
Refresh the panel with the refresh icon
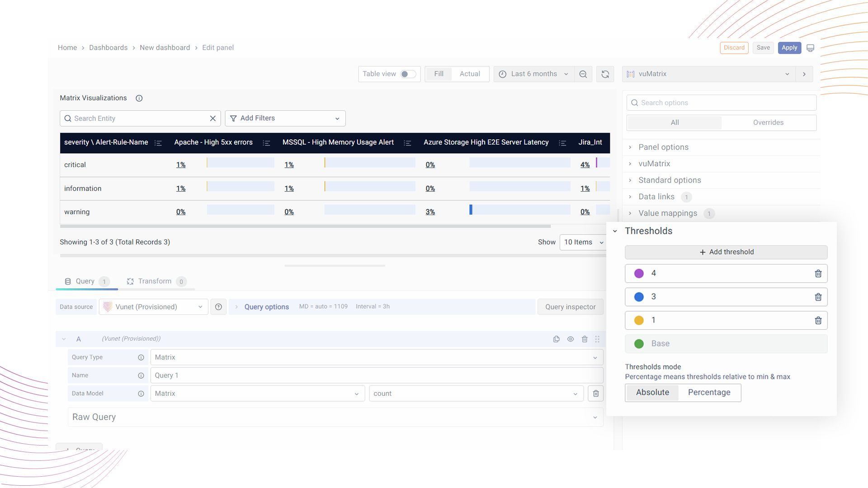click(605, 74)
